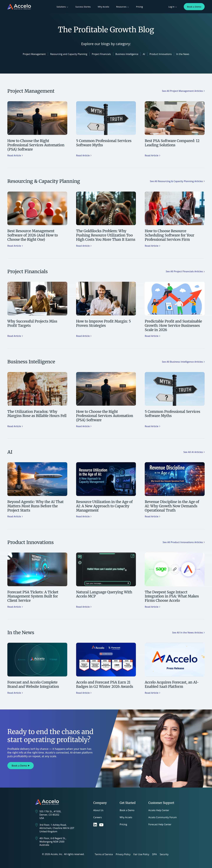Open the magnifying glass Resource Management Software thumbnail

tap(37, 208)
